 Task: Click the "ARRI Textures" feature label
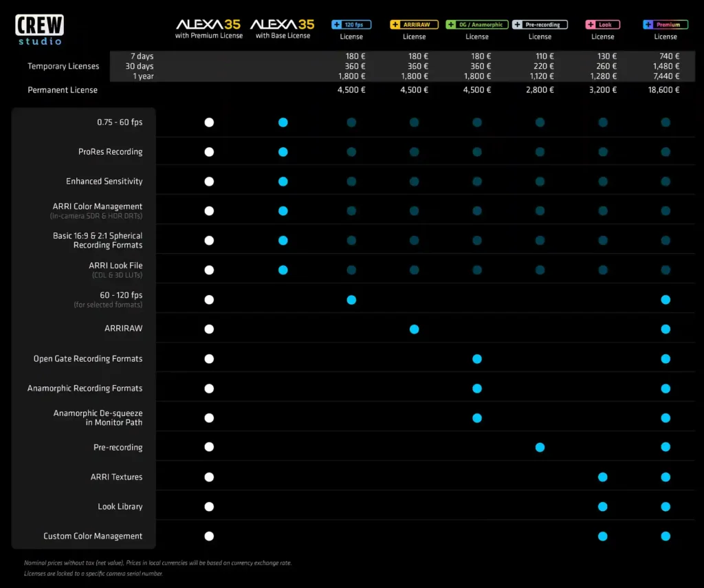[116, 477]
